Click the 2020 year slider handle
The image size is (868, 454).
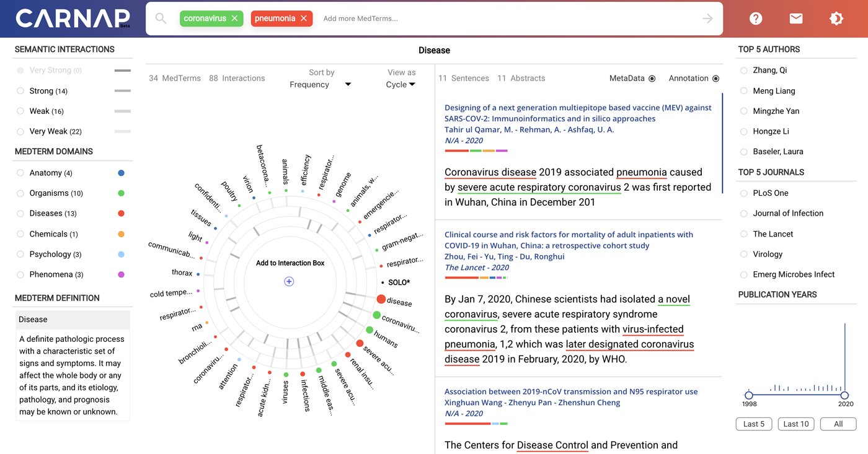click(844, 395)
